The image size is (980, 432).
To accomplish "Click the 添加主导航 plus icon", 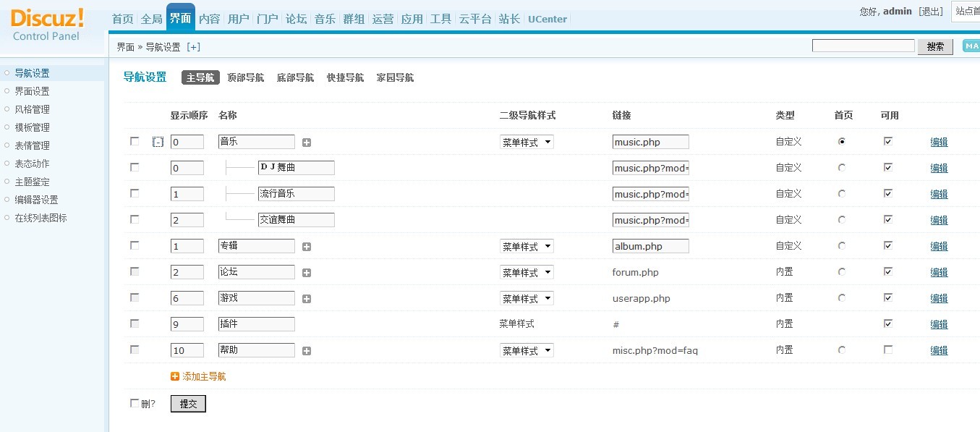I will point(174,376).
